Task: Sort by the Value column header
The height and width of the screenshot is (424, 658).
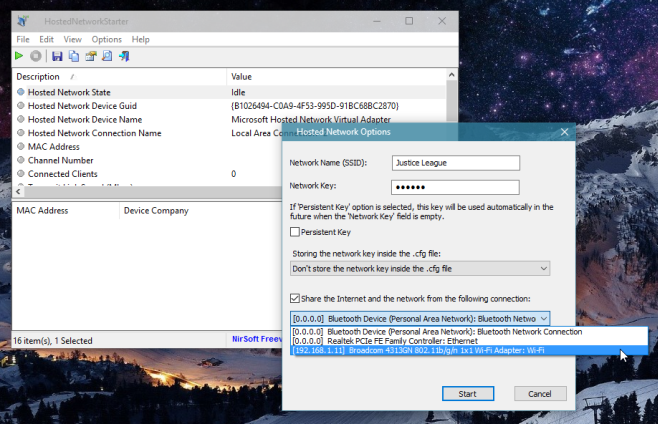Action: (x=336, y=77)
